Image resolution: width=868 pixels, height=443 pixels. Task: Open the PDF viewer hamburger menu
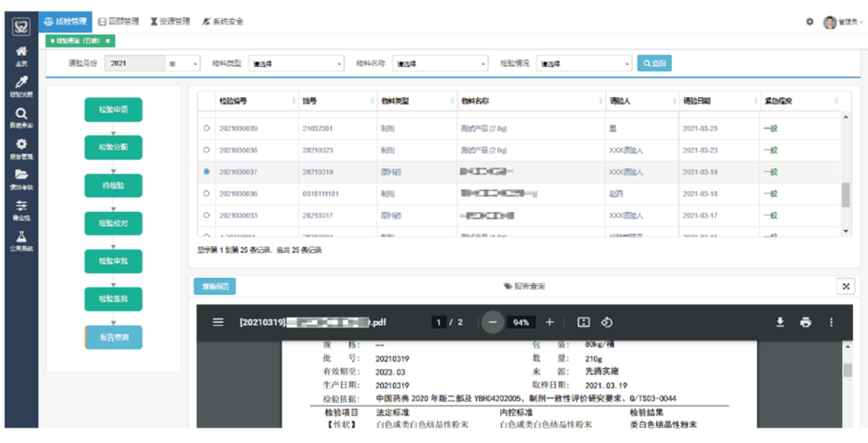click(218, 322)
